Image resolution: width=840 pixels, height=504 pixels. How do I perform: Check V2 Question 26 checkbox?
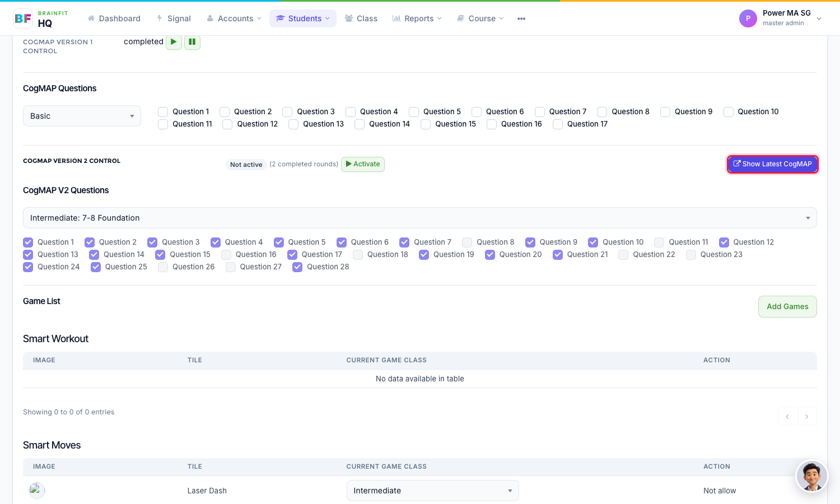163,267
